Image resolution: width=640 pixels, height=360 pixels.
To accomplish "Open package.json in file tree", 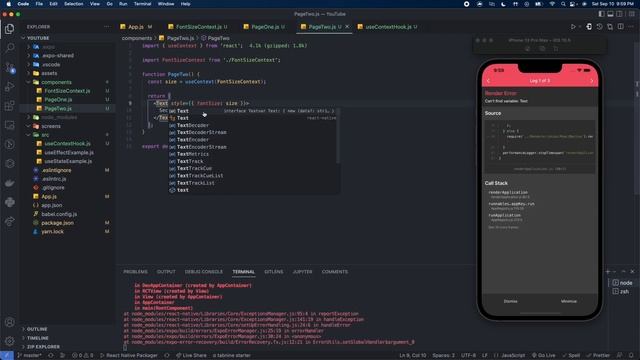I will pyautogui.click(x=57, y=223).
